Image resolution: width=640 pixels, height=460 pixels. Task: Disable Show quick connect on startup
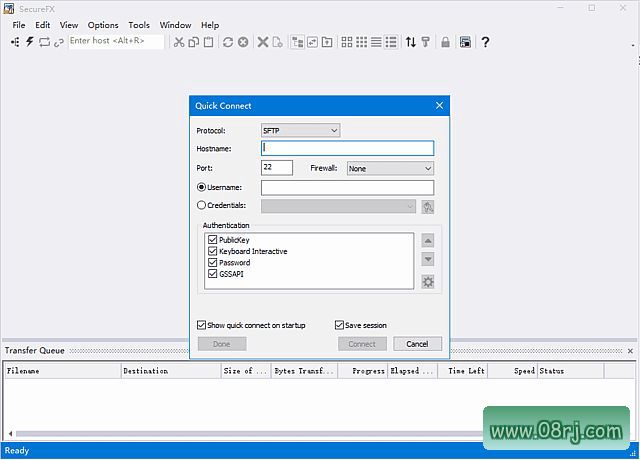(202, 325)
